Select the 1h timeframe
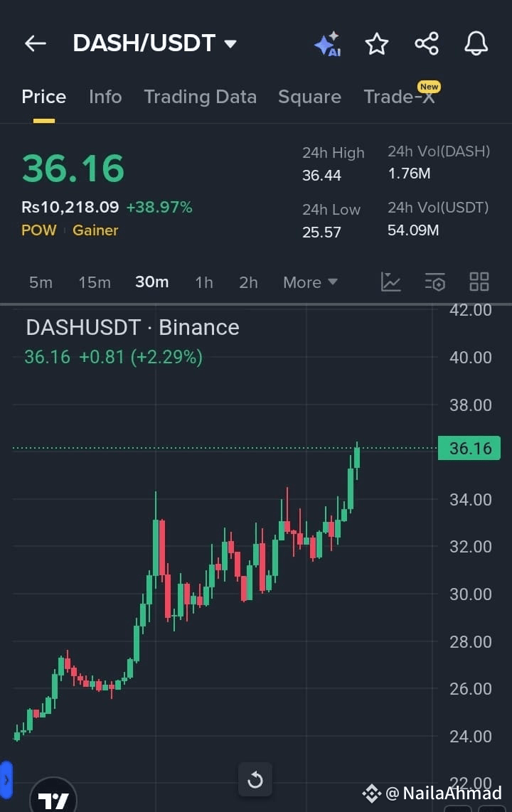The height and width of the screenshot is (812, 512). [204, 282]
